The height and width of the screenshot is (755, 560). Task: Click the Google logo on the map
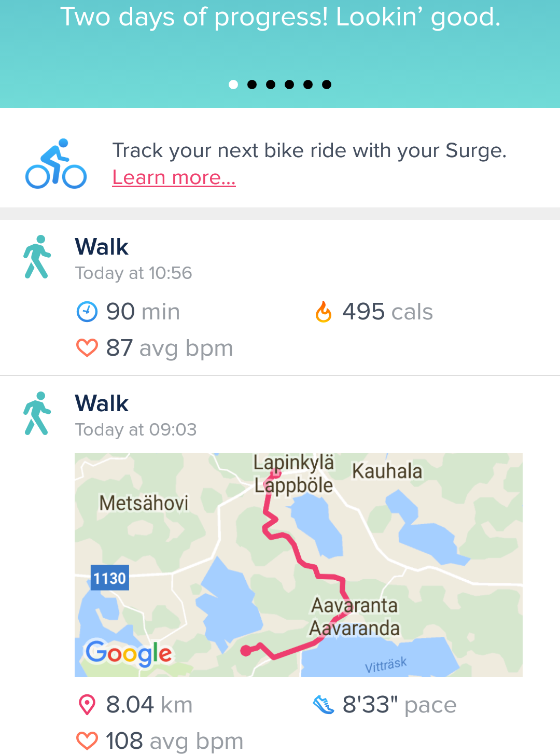coord(129,653)
